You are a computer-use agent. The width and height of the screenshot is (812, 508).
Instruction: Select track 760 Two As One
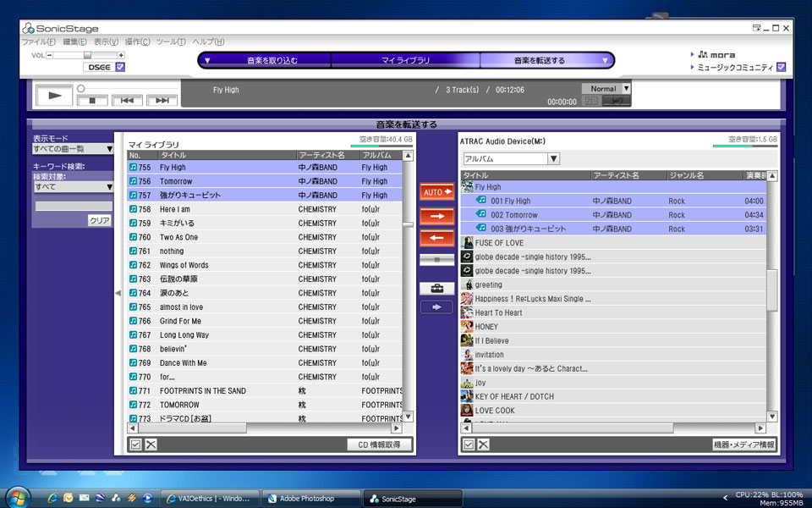[265, 237]
